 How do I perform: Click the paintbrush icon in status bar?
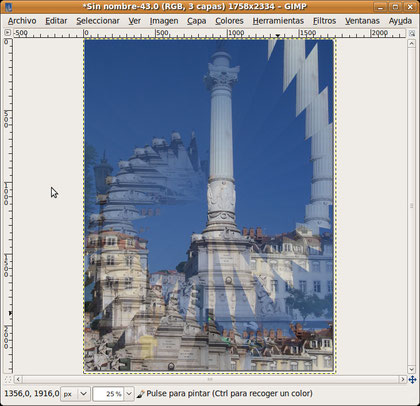coord(141,394)
